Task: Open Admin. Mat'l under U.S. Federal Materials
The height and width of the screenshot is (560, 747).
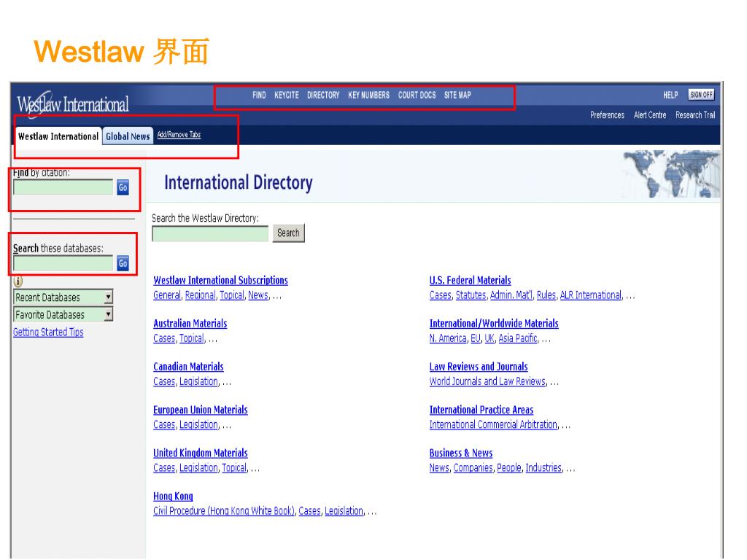Action: click(511, 295)
